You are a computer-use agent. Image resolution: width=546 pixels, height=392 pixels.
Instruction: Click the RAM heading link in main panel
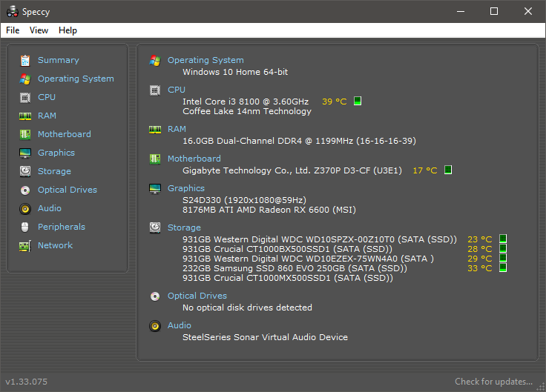tap(177, 129)
